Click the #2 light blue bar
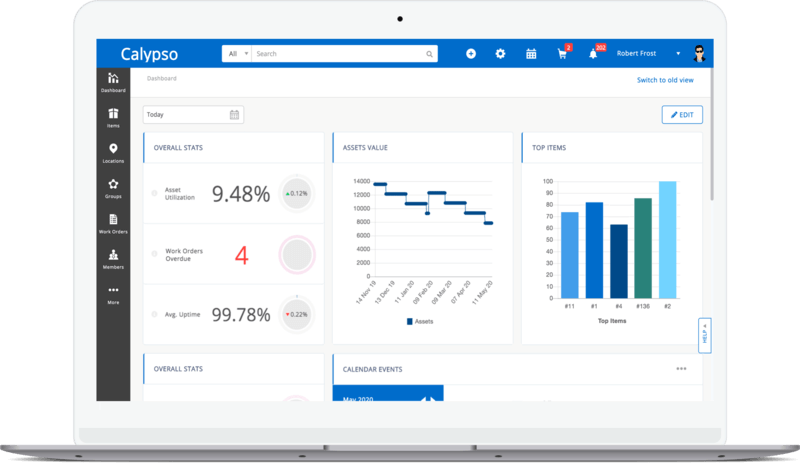The width and height of the screenshot is (800, 463). (667, 239)
